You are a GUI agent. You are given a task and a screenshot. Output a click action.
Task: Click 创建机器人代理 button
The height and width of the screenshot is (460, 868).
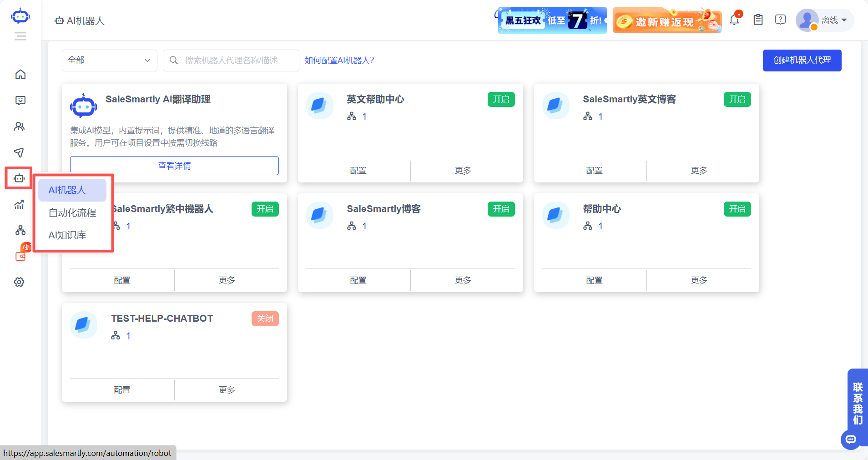coord(802,60)
